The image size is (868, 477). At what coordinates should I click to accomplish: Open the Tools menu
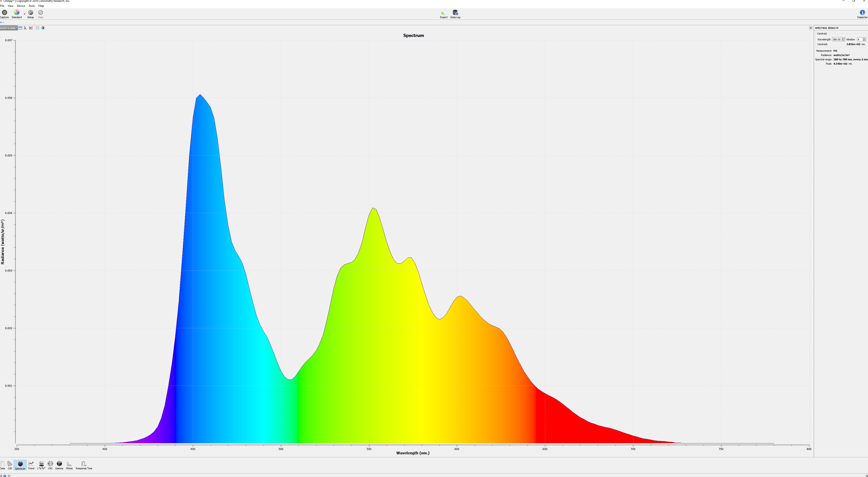[x=31, y=6]
